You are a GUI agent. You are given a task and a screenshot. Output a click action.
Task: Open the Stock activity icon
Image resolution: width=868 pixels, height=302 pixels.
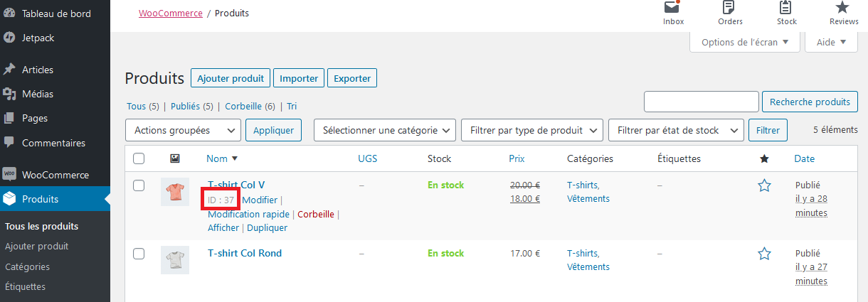786,8
